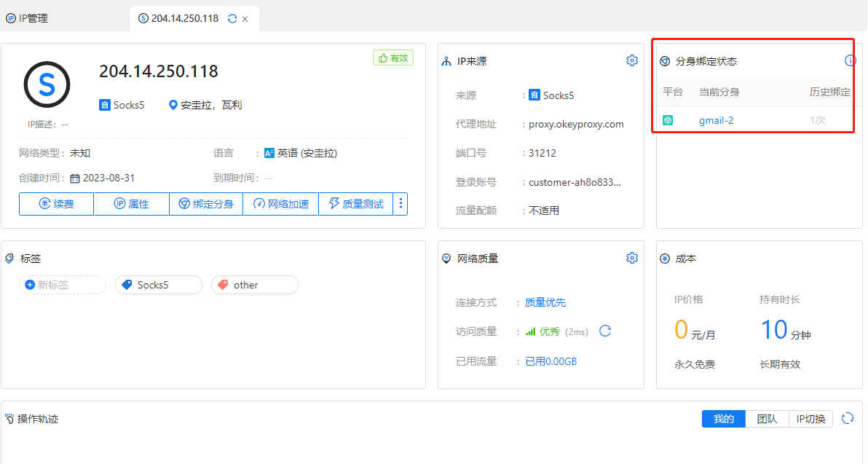Click the IP来源 settings gear icon

631,60
